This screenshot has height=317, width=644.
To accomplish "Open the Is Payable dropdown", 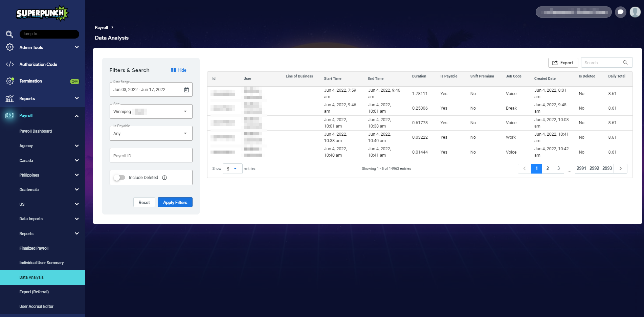I will tap(151, 134).
